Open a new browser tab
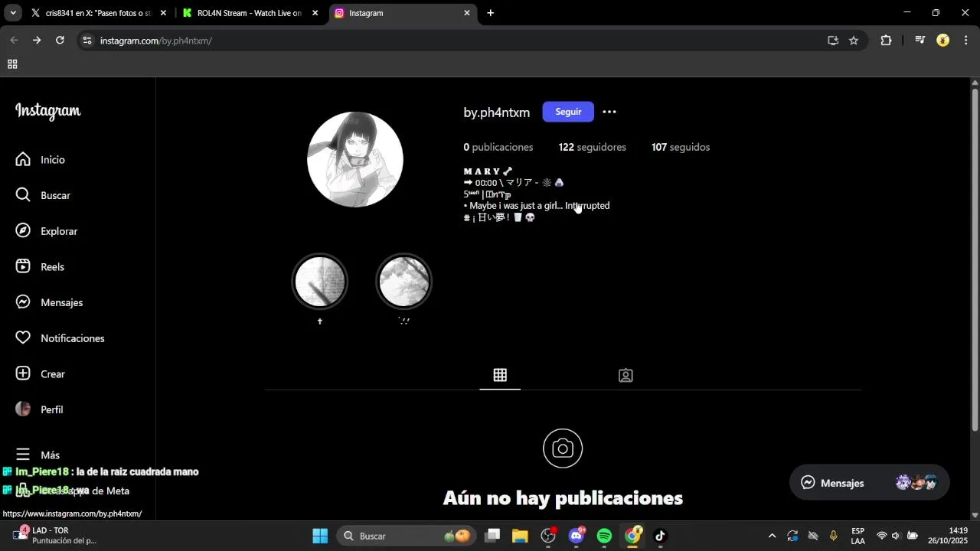 [490, 13]
